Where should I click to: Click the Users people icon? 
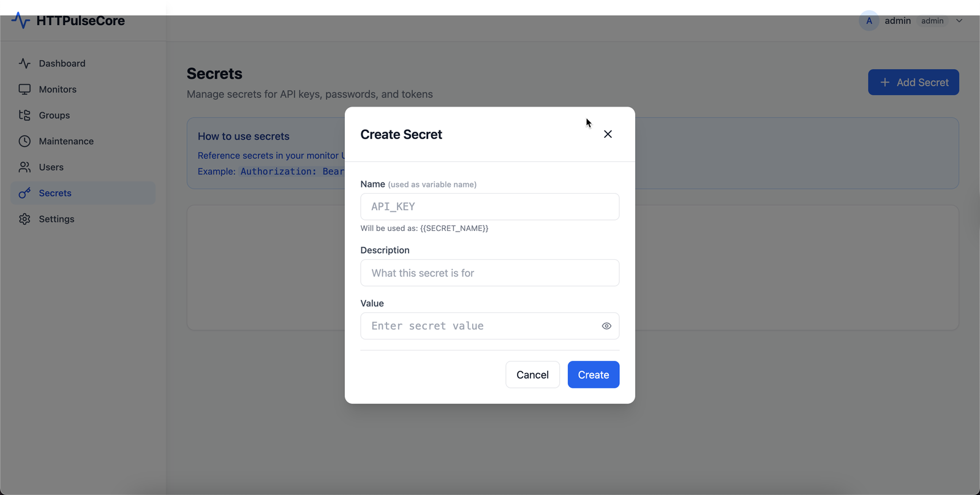point(24,167)
